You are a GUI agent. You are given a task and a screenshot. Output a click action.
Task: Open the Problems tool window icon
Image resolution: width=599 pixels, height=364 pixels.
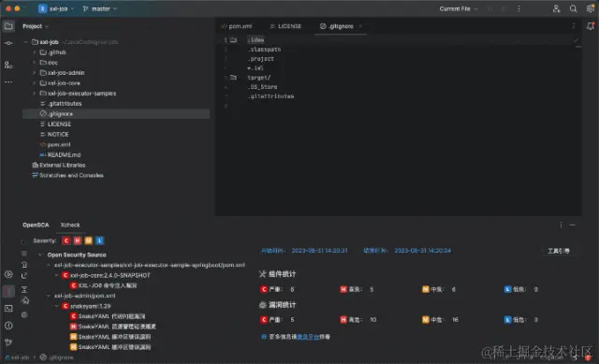[x=8, y=326]
